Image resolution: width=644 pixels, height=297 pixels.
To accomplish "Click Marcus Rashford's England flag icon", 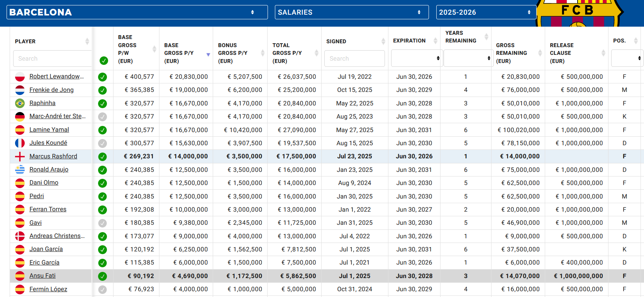I will click(x=20, y=156).
